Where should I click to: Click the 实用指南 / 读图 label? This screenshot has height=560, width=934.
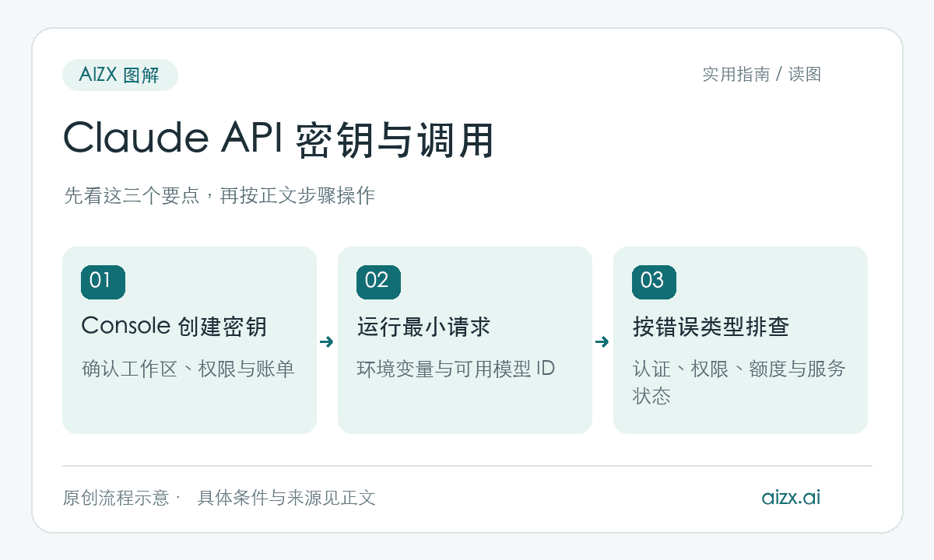762,75
